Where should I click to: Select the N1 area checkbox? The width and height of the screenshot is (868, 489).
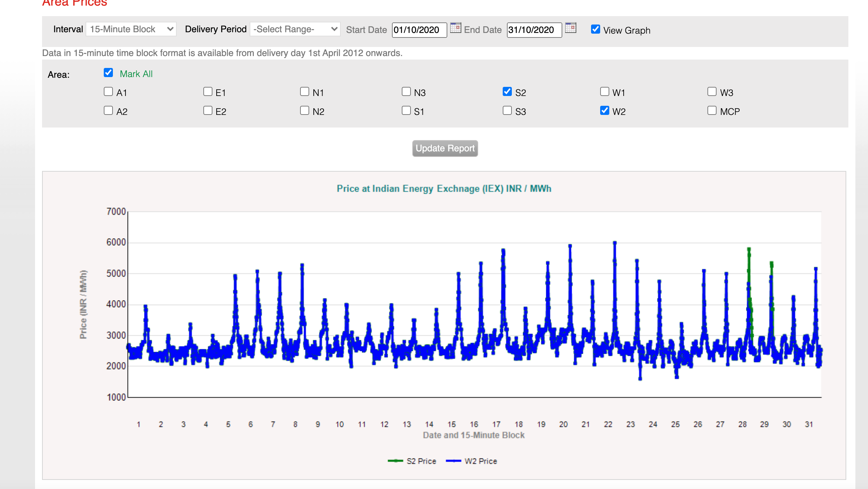click(305, 91)
